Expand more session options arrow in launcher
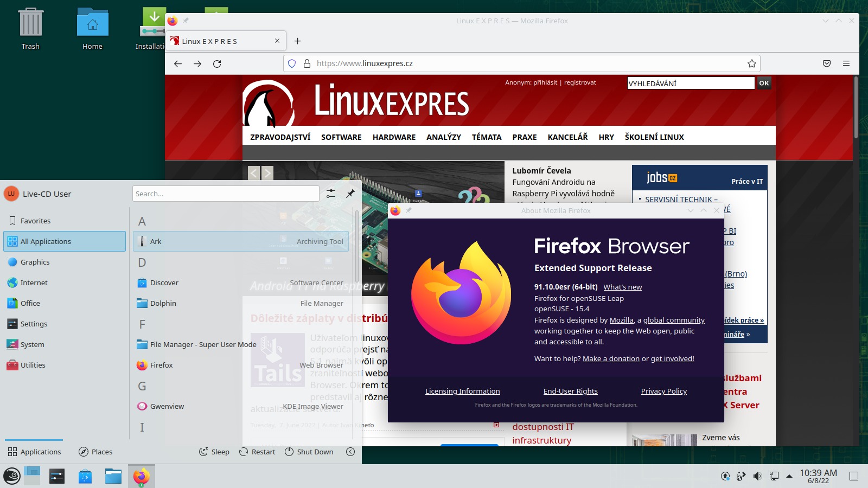The image size is (868, 488). coord(350,452)
